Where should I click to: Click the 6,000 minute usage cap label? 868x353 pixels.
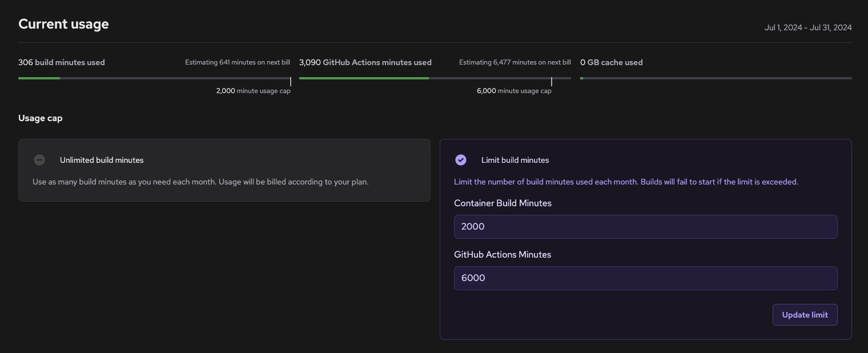[514, 91]
